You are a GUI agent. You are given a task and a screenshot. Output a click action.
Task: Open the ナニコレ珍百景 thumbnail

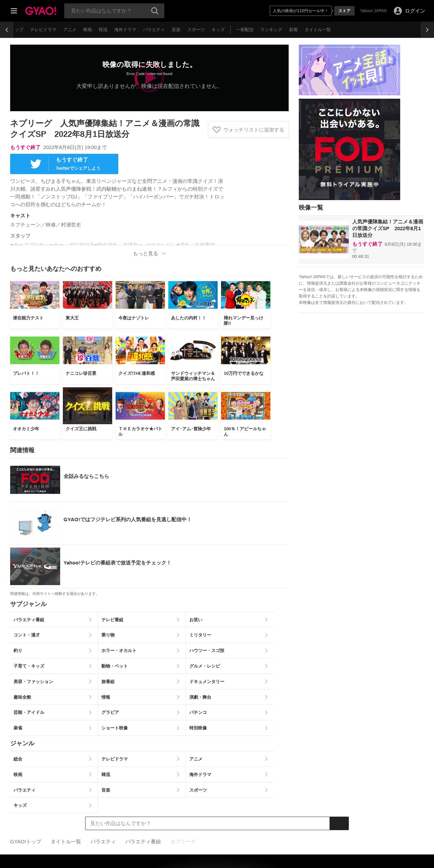click(88, 351)
